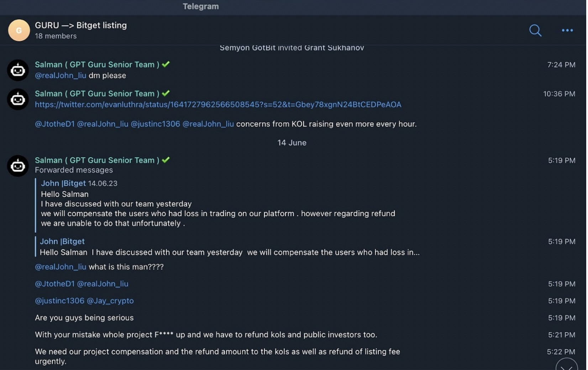Open search in the chat header
The width and height of the screenshot is (588, 370).
(535, 31)
